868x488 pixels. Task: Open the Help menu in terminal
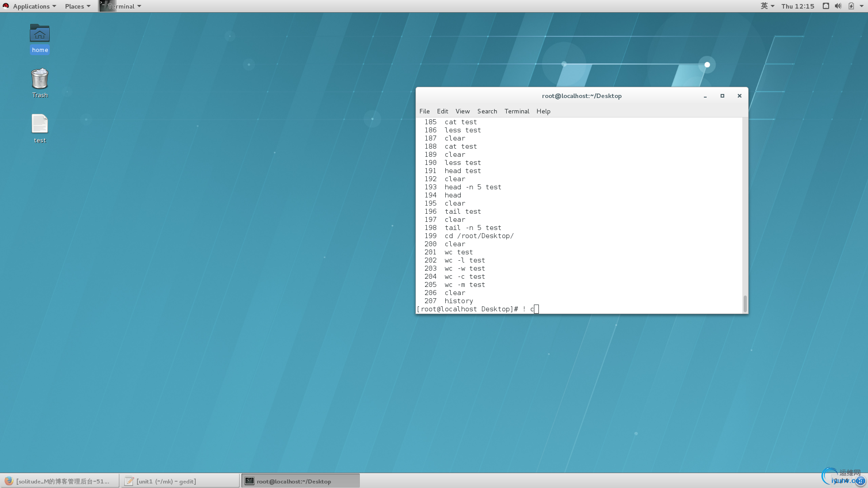tap(543, 111)
